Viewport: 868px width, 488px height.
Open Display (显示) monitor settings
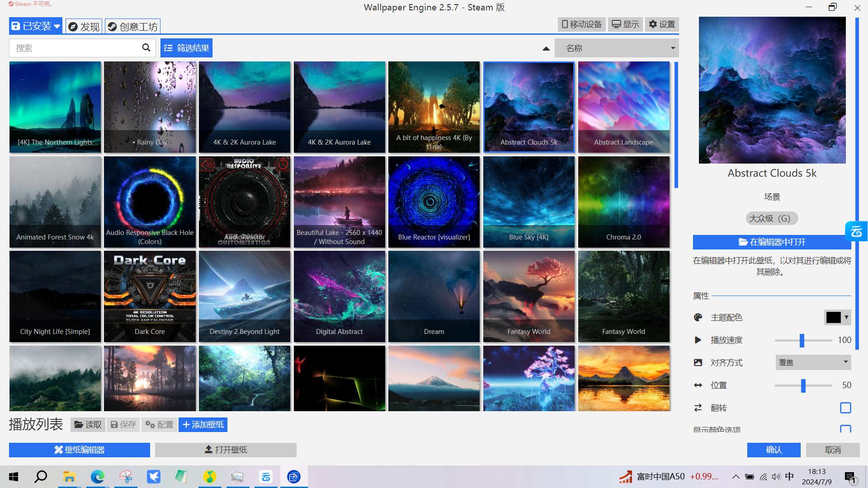(x=625, y=24)
